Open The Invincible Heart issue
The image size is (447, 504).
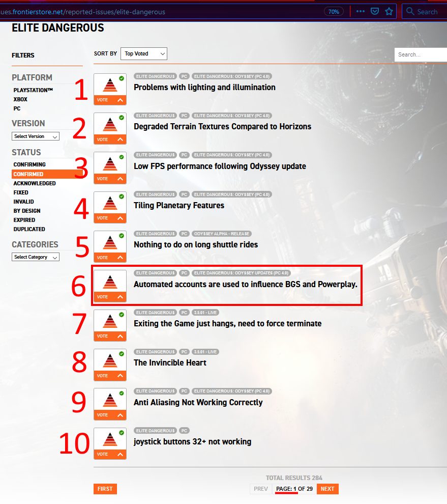point(170,362)
